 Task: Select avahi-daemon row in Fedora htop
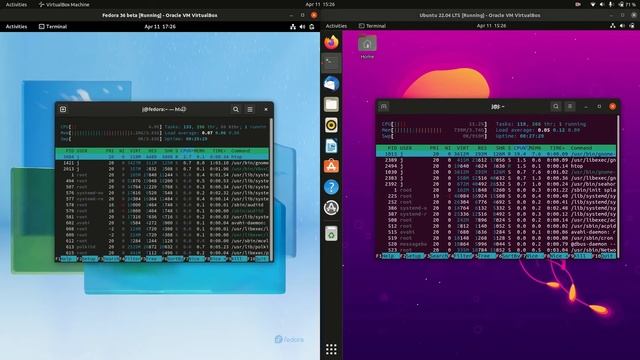[162, 223]
